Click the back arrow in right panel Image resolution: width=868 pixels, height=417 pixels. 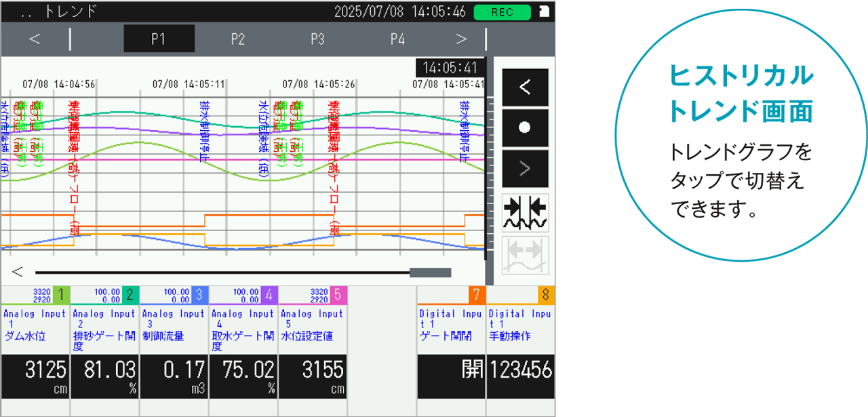524,87
